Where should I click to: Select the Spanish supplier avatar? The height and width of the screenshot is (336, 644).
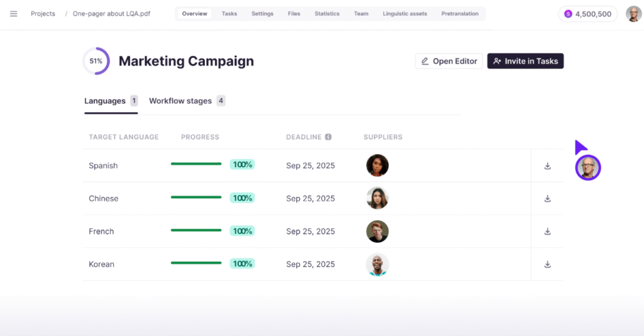377,165
